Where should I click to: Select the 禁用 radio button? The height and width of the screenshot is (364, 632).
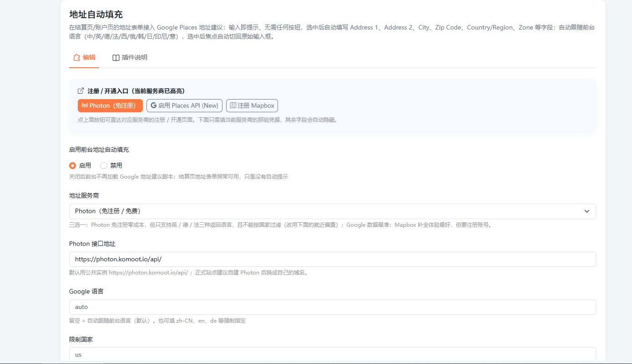tap(104, 165)
